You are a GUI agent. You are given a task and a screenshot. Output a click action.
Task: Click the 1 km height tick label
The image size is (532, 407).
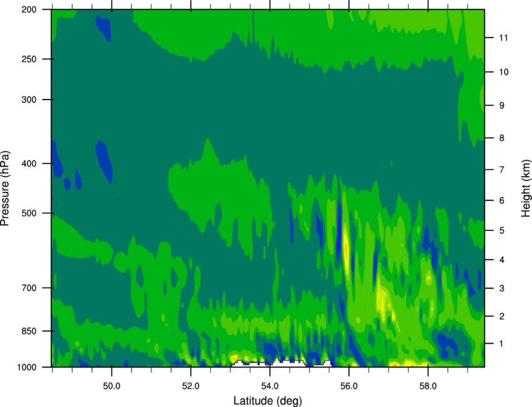[501, 344]
